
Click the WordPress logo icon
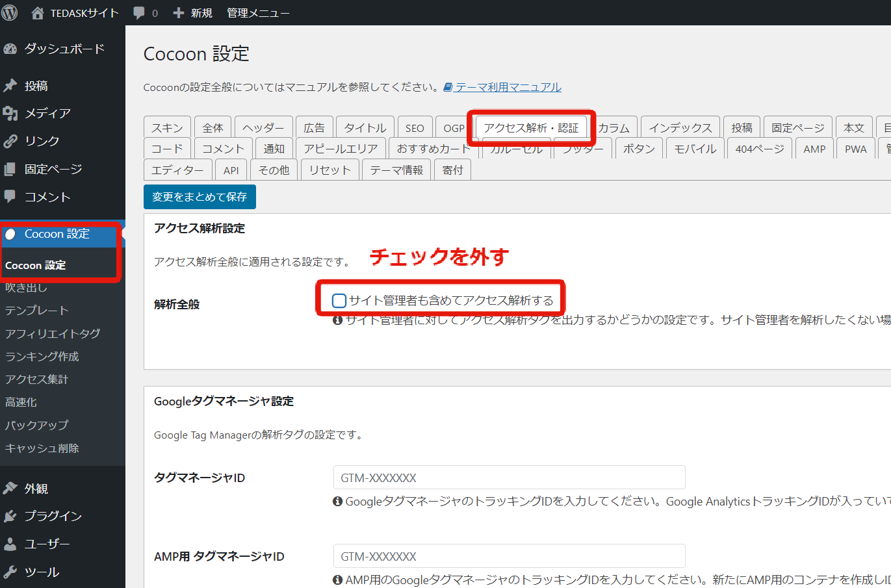pos(10,13)
